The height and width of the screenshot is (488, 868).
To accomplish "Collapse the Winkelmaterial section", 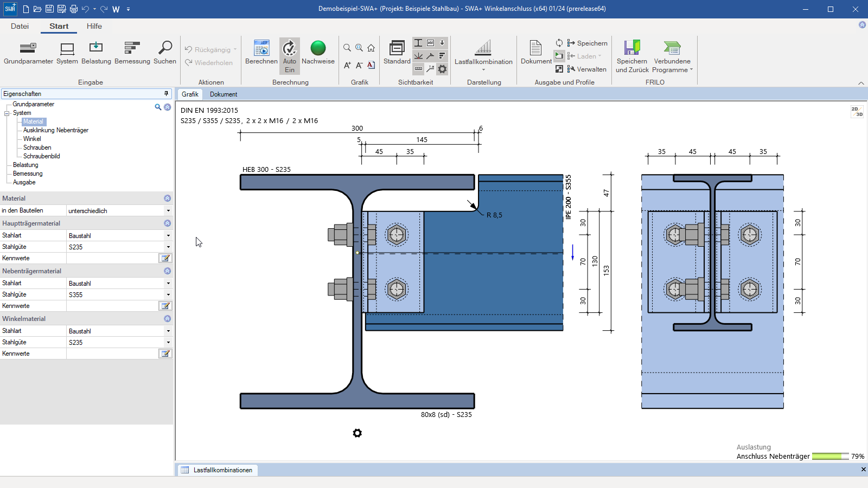I will [167, 319].
